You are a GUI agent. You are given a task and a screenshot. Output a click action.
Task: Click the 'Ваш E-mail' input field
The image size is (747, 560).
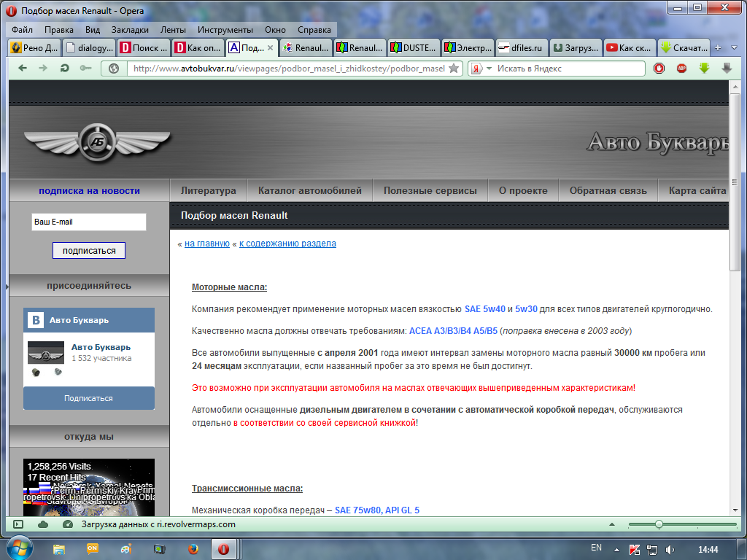click(89, 222)
